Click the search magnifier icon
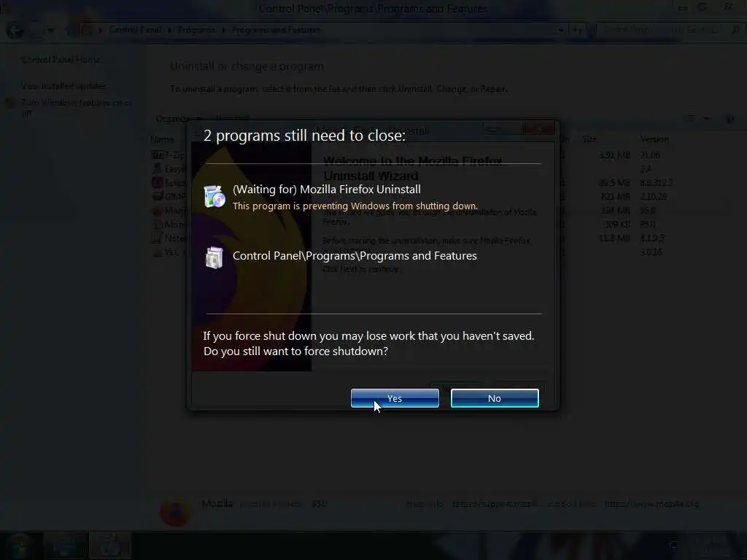747x560 pixels. [x=735, y=31]
